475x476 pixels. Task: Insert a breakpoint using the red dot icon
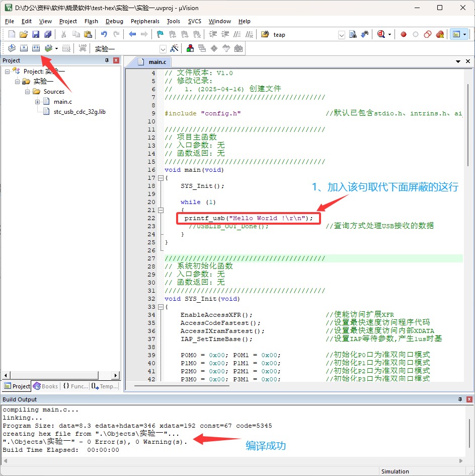(403, 34)
